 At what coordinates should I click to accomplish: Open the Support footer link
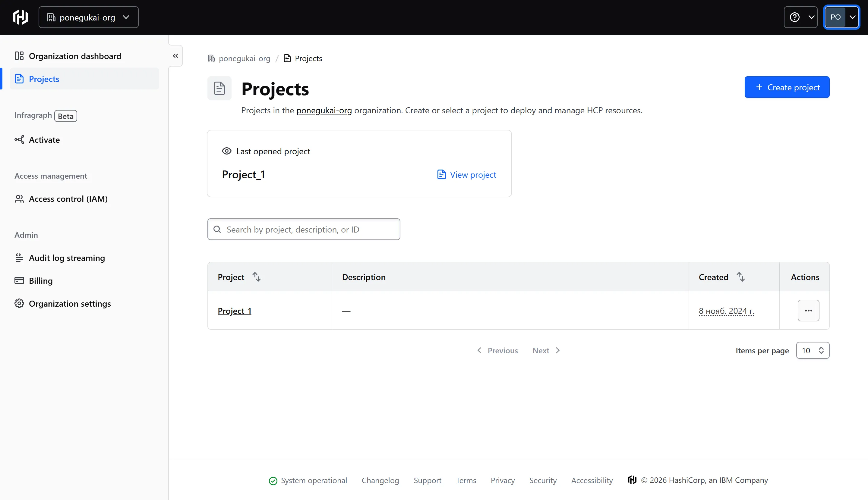(x=428, y=480)
